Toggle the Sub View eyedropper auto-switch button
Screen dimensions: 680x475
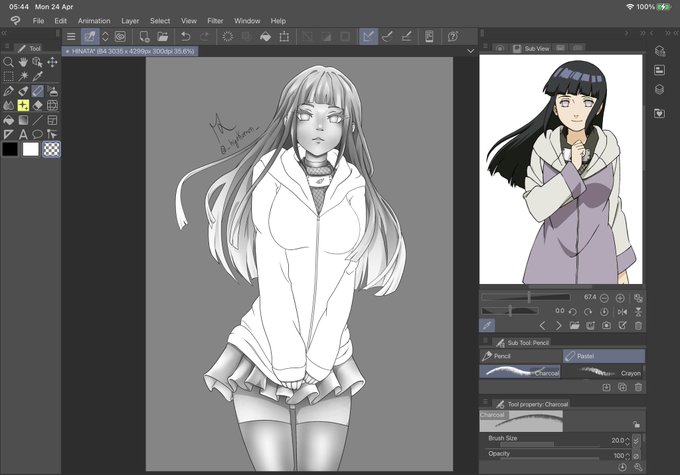pyautogui.click(x=487, y=325)
